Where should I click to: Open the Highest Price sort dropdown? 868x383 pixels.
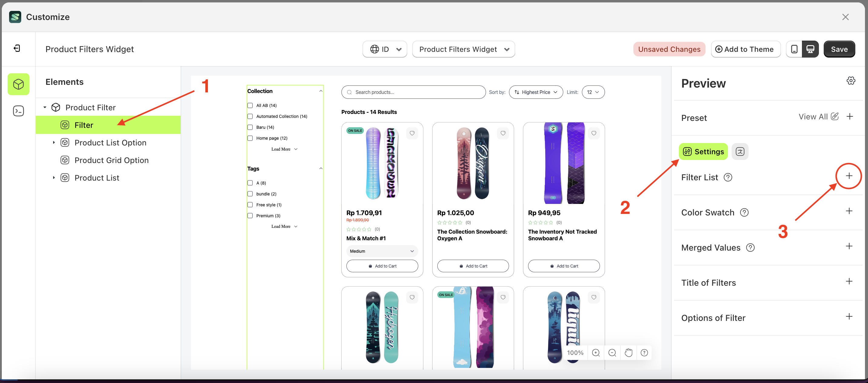tap(536, 92)
